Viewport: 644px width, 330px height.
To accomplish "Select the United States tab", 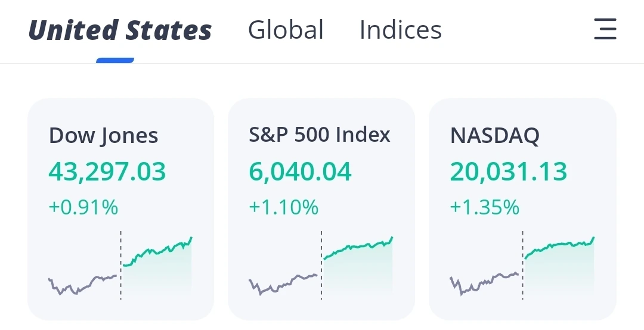I will click(120, 30).
